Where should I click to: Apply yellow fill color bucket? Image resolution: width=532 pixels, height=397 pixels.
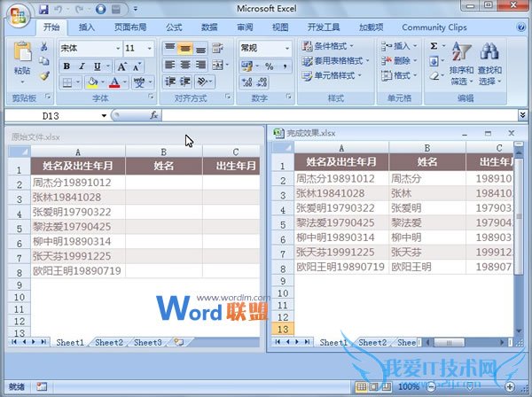click(92, 82)
